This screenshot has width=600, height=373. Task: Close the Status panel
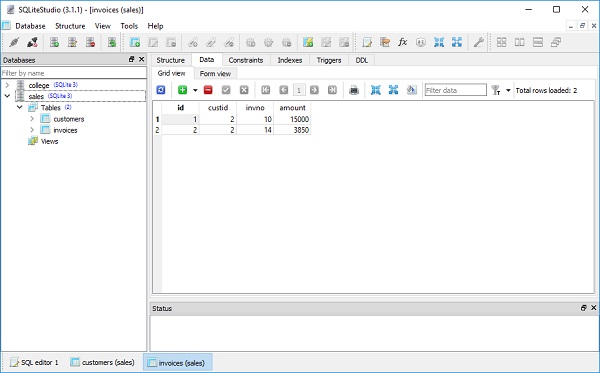[x=593, y=308]
